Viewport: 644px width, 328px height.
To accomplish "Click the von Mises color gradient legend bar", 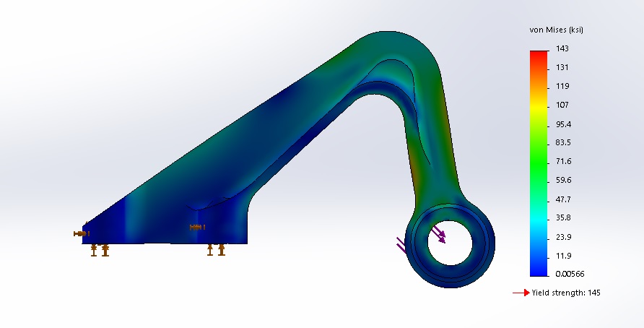I will coord(539,163).
